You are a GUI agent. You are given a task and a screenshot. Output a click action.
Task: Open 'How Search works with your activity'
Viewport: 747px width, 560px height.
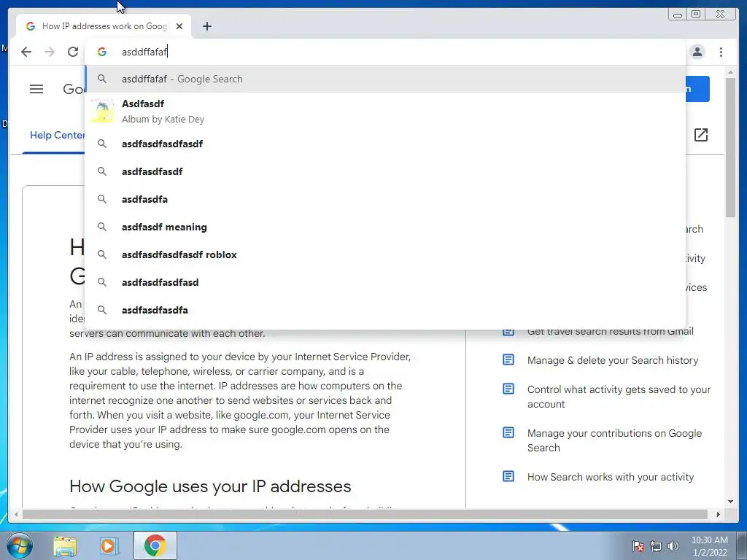(x=611, y=477)
